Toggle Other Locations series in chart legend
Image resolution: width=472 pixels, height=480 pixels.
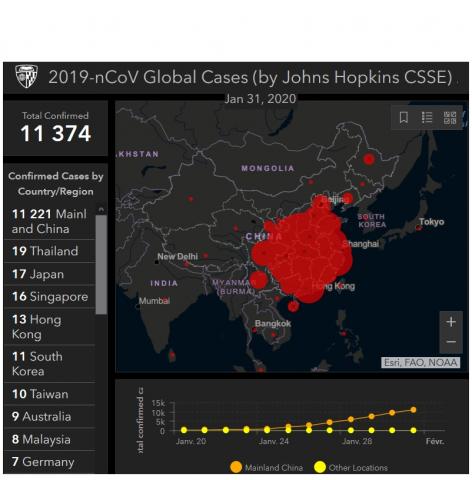point(351,467)
